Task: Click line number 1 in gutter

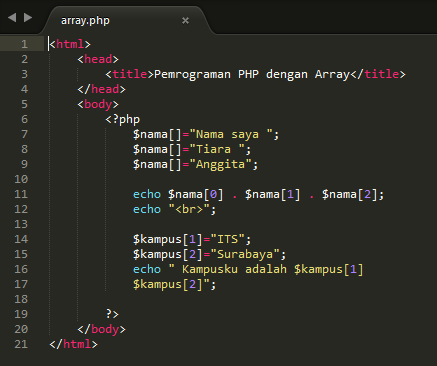Action: click(24, 44)
